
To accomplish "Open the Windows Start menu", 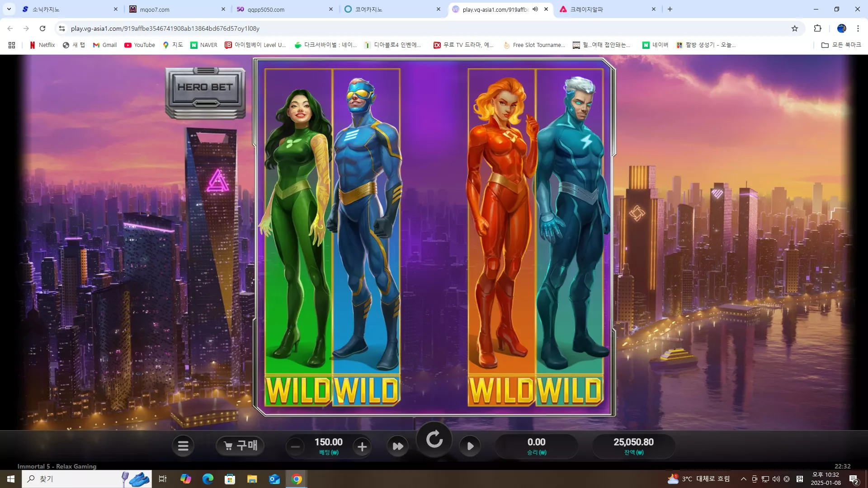I will (11, 479).
